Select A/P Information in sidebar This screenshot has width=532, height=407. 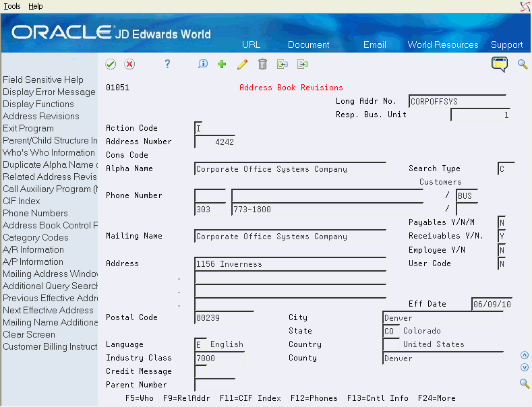point(33,262)
